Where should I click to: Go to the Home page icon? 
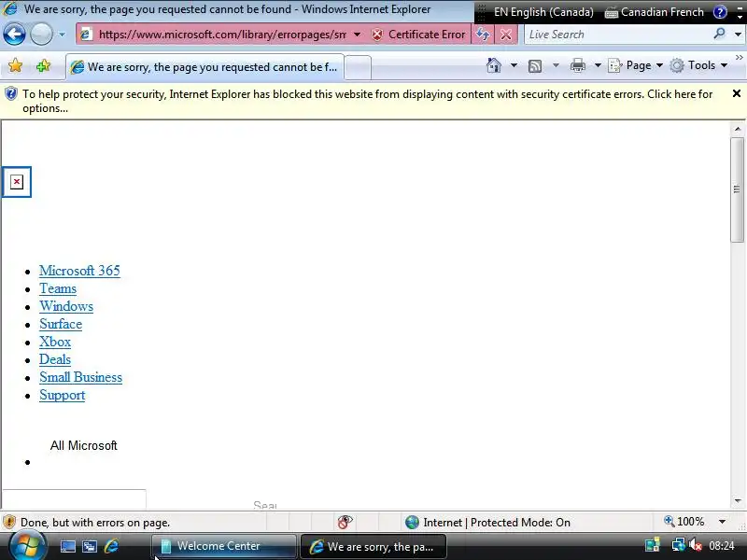click(x=494, y=65)
